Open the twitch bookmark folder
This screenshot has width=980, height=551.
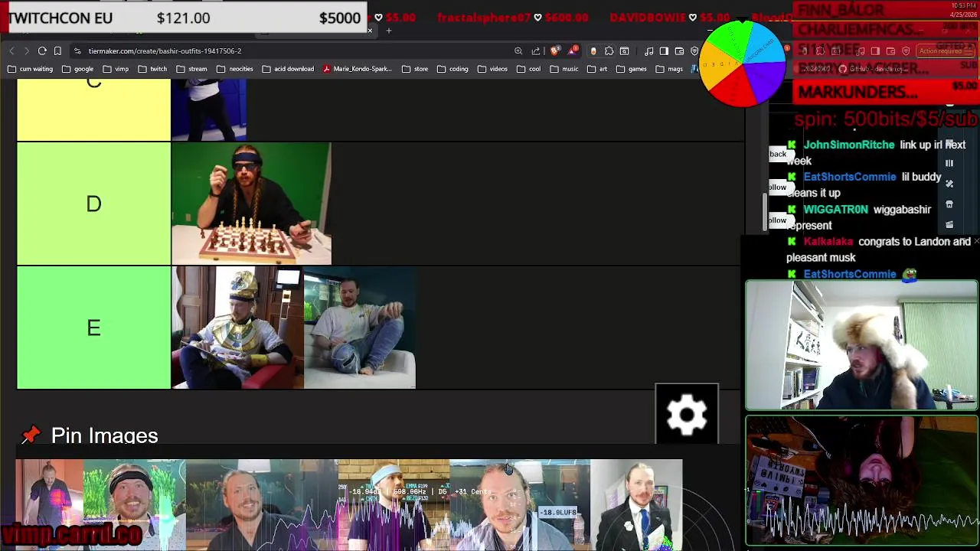tap(152, 69)
